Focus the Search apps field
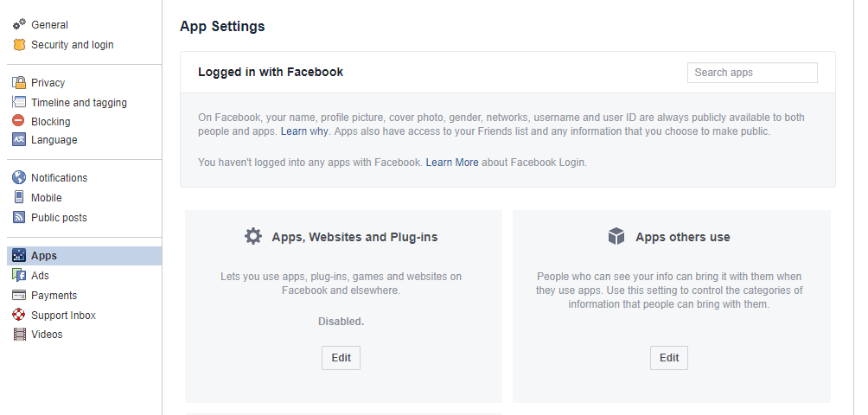 pyautogui.click(x=752, y=73)
